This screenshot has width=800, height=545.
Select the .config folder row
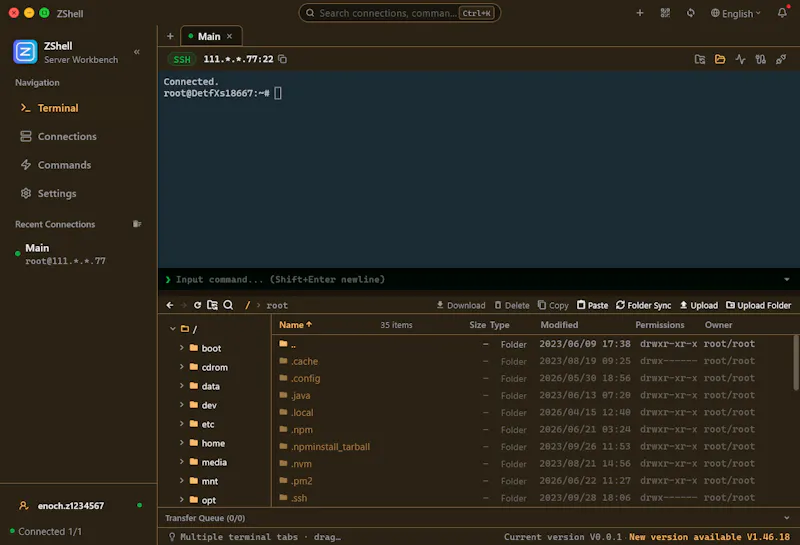(x=533, y=378)
